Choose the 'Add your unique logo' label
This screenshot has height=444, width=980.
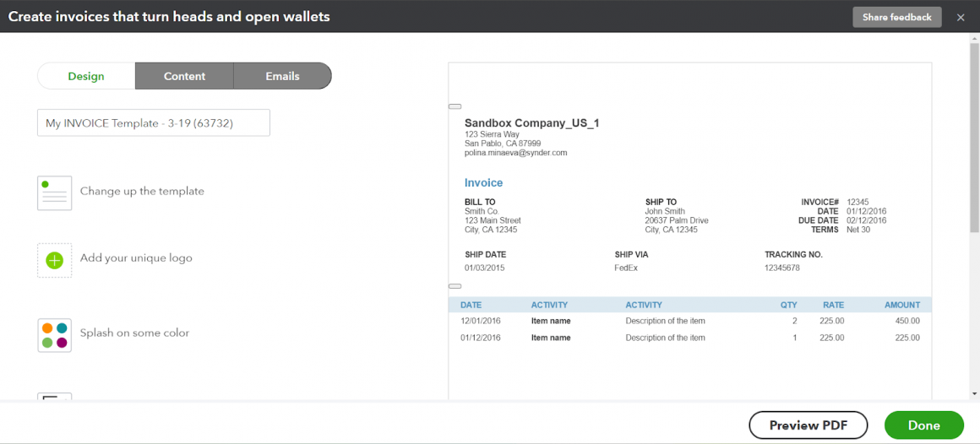pos(136,258)
